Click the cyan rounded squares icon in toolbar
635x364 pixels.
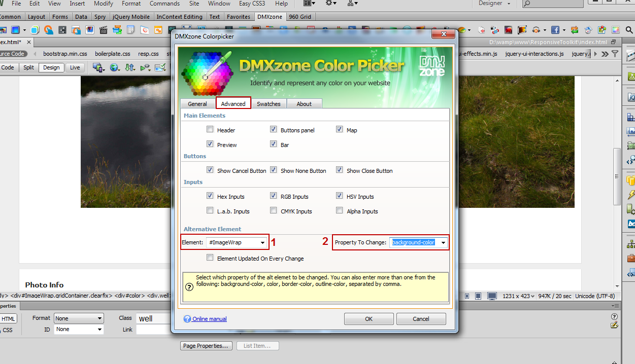tap(35, 30)
